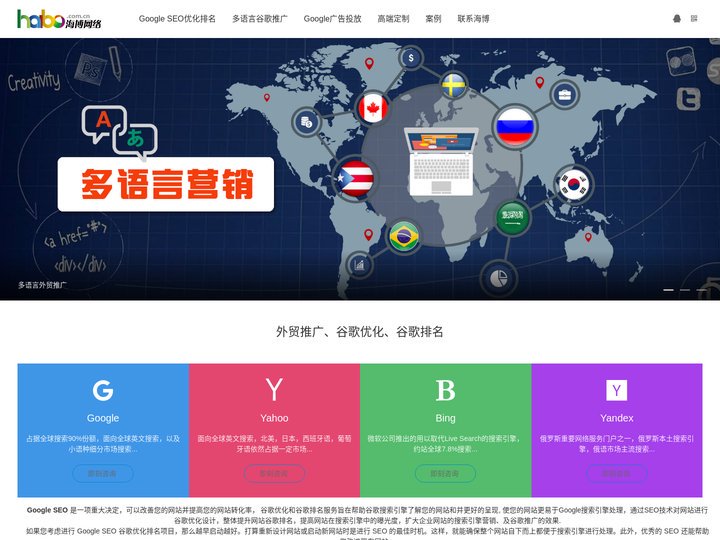Click 即刻咨询 button on the Bing card
Image resolution: width=720 pixels, height=540 pixels.
445,473
